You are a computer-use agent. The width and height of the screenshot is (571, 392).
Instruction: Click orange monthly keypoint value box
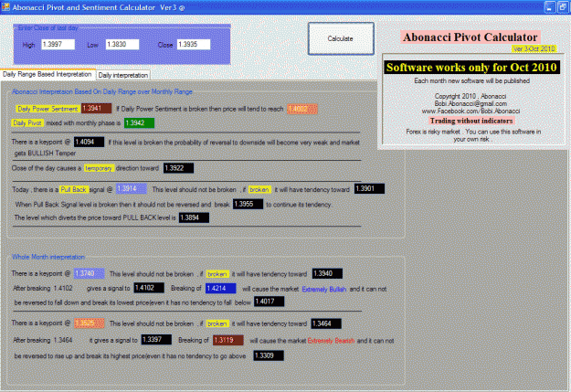tap(90, 323)
